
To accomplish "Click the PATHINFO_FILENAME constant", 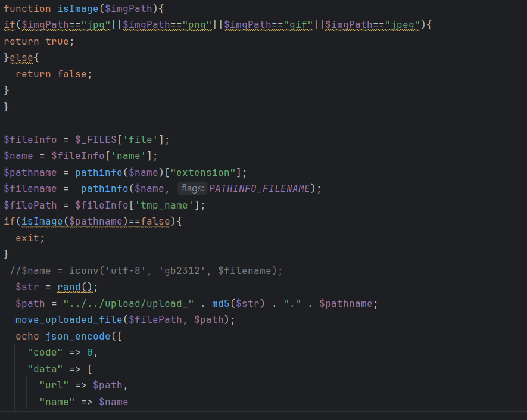I will (259, 189).
